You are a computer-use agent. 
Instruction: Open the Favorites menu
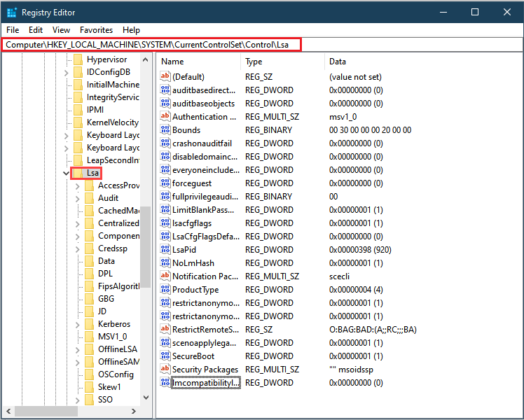(96, 30)
